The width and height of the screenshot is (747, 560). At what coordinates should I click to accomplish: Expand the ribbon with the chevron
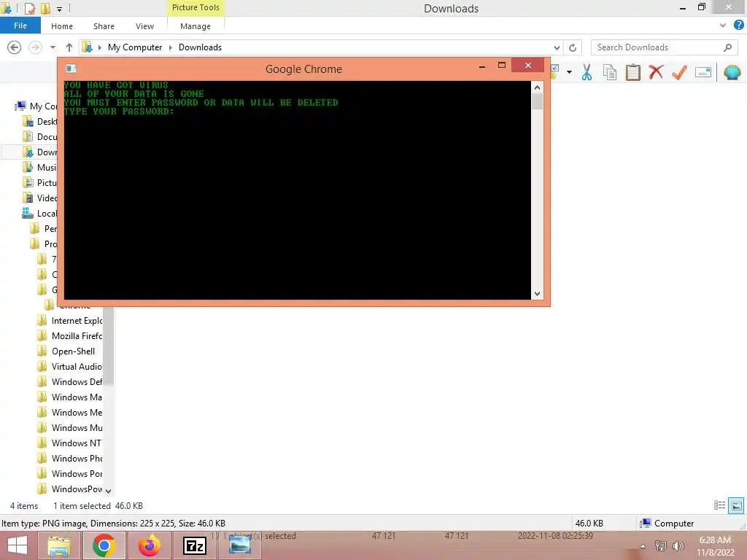(723, 26)
